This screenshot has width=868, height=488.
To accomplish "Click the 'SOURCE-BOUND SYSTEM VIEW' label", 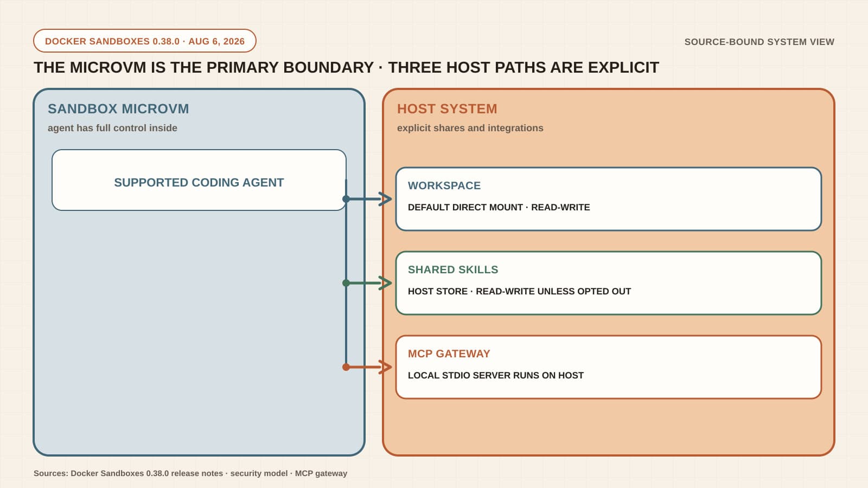I will [759, 42].
